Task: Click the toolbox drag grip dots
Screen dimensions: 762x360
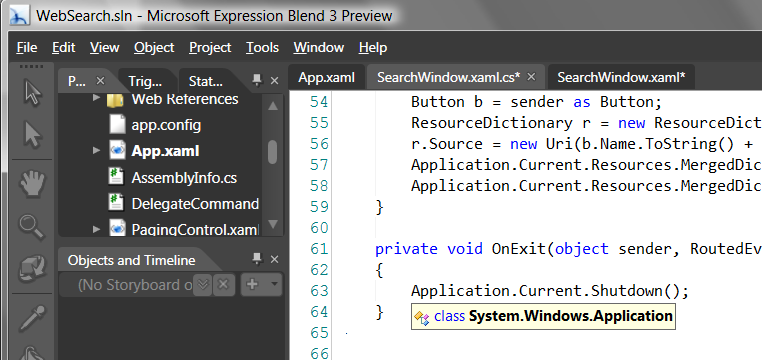Action: [x=32, y=67]
